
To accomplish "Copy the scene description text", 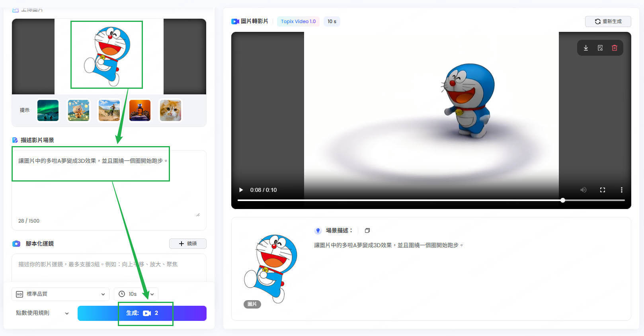I will point(367,231).
